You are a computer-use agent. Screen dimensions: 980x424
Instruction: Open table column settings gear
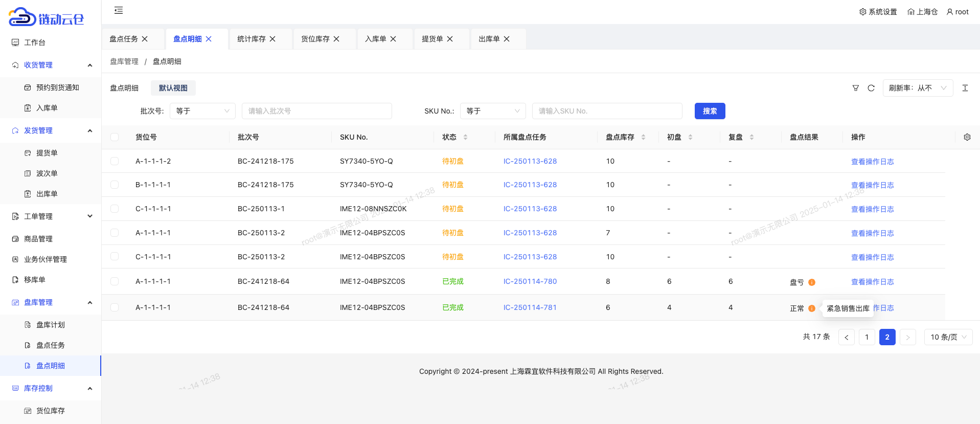(x=967, y=137)
